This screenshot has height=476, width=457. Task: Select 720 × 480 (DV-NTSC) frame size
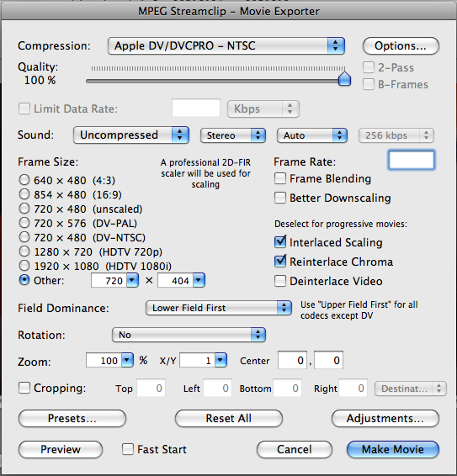pyautogui.click(x=24, y=237)
